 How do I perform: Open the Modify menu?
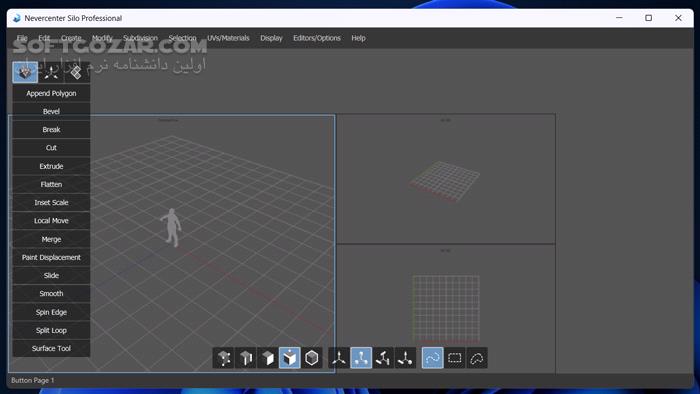point(102,38)
